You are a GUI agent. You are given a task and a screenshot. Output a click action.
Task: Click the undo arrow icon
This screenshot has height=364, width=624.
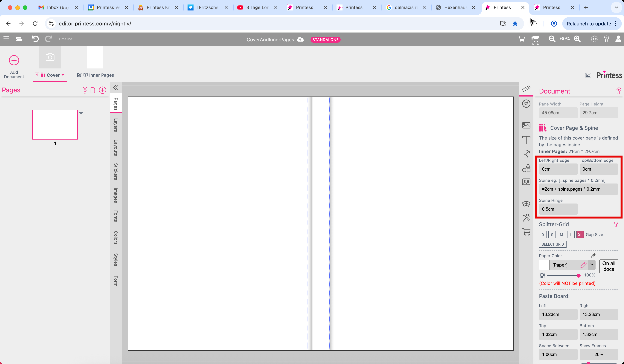[x=35, y=39]
